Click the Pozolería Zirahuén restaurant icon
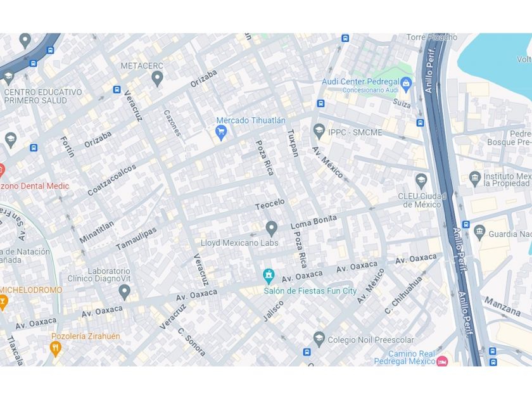The image size is (532, 399). [55, 349]
